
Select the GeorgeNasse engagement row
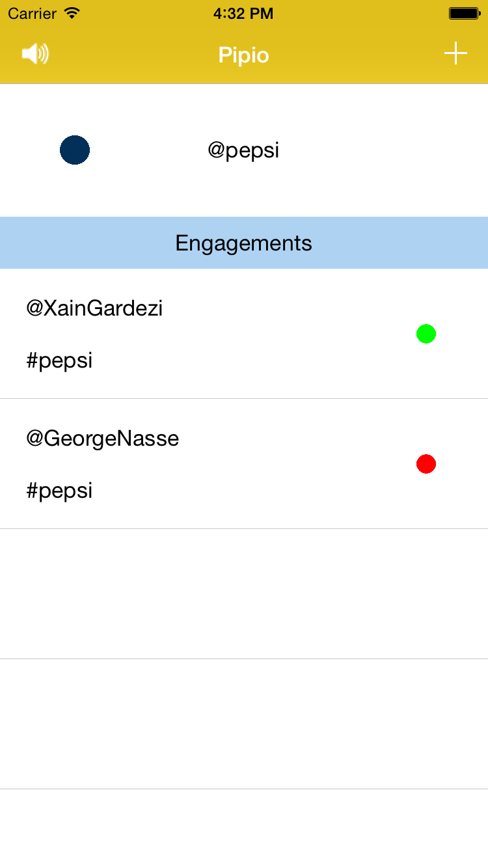260,464
